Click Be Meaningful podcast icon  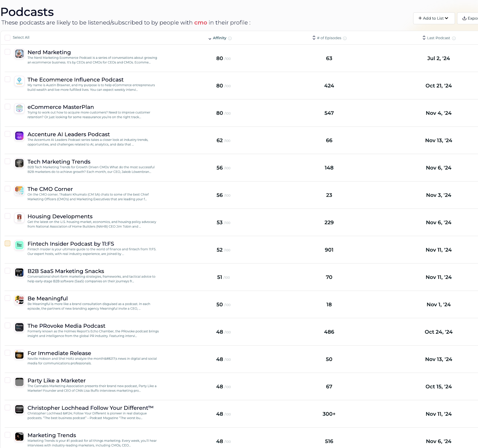pyautogui.click(x=19, y=300)
